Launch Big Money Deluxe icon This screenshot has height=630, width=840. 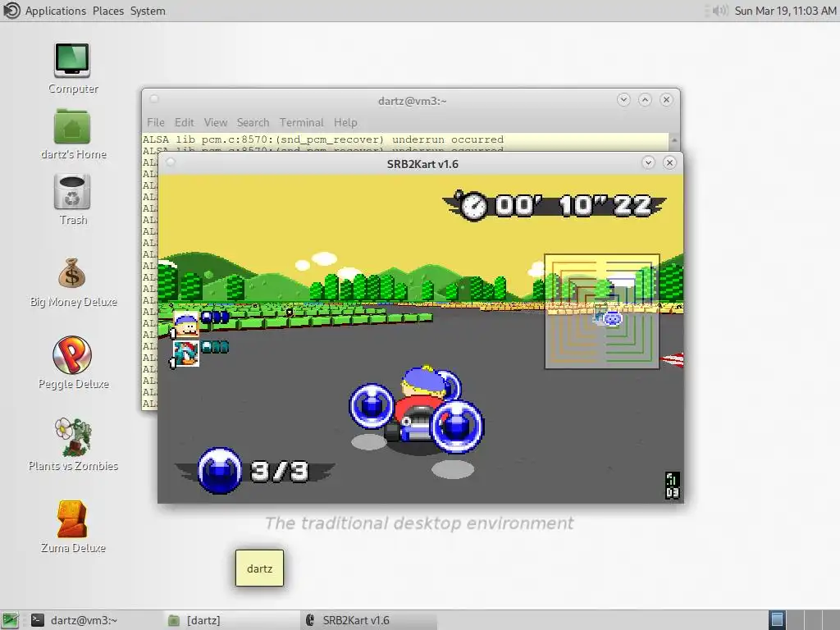[72, 273]
